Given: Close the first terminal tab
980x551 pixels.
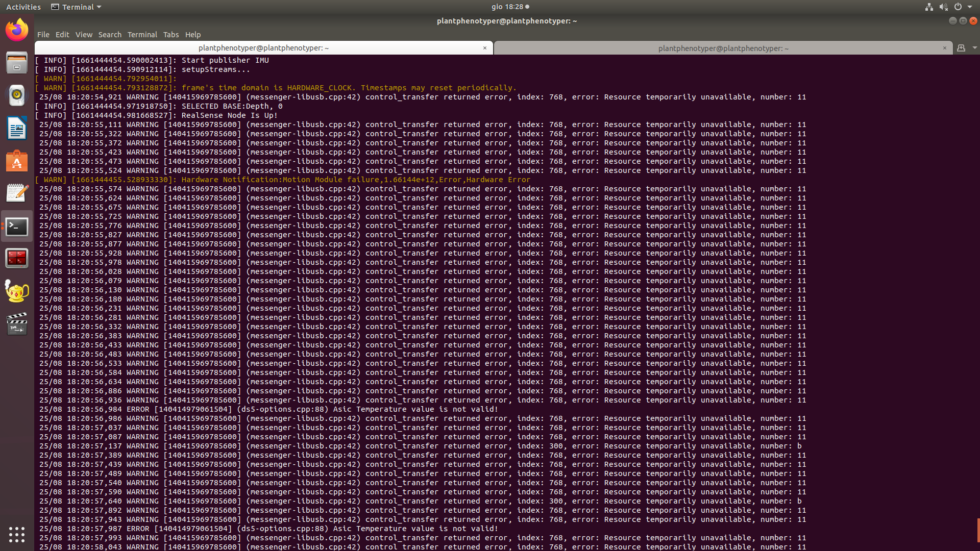Looking at the screenshot, I should [x=485, y=48].
